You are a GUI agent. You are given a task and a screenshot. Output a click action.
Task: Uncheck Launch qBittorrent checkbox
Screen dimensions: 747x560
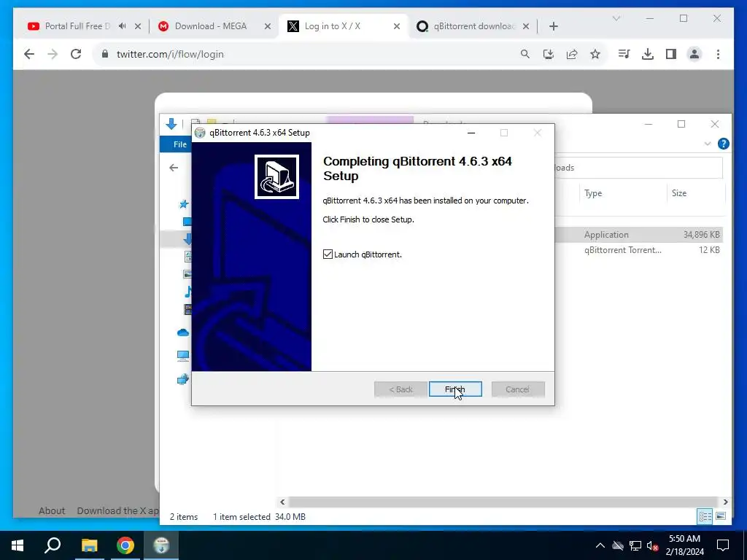[x=328, y=254]
